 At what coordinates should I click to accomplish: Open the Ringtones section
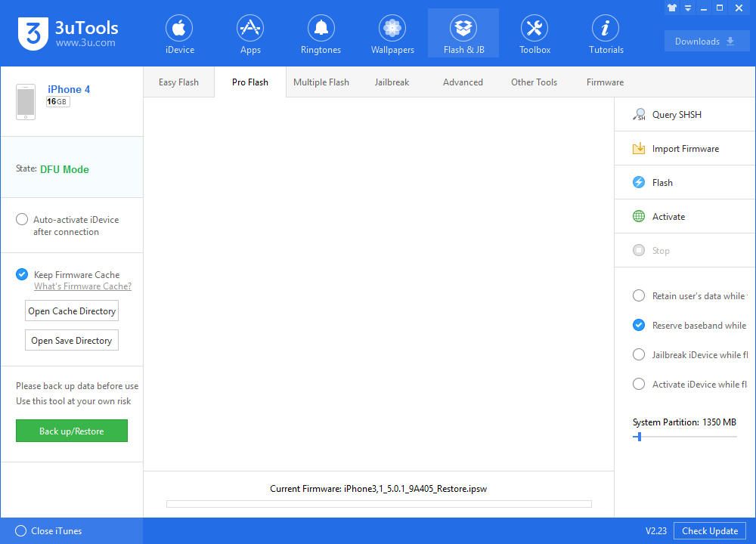(321, 34)
